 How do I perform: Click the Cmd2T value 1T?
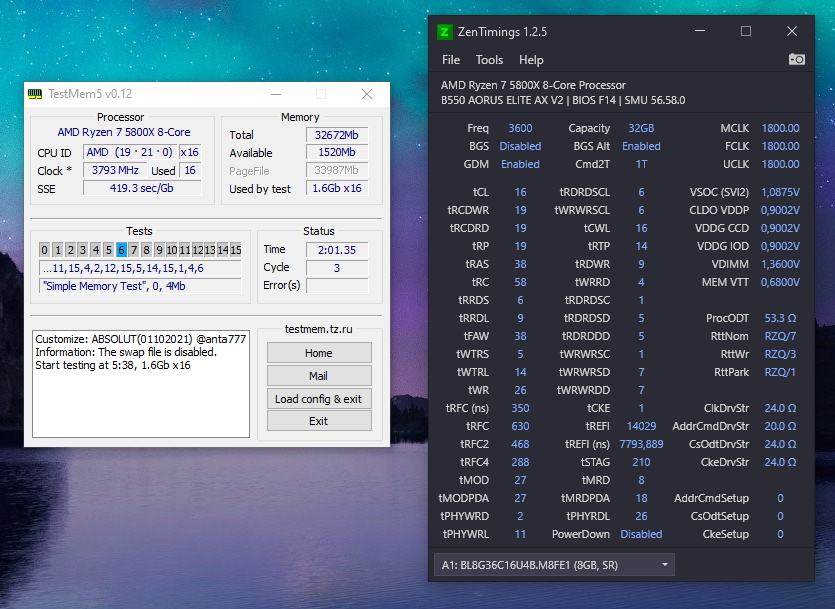click(x=641, y=164)
